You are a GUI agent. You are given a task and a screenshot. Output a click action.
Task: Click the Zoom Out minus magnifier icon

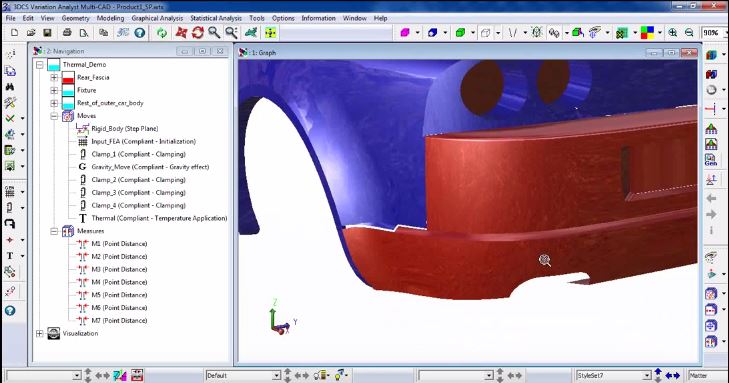point(689,33)
